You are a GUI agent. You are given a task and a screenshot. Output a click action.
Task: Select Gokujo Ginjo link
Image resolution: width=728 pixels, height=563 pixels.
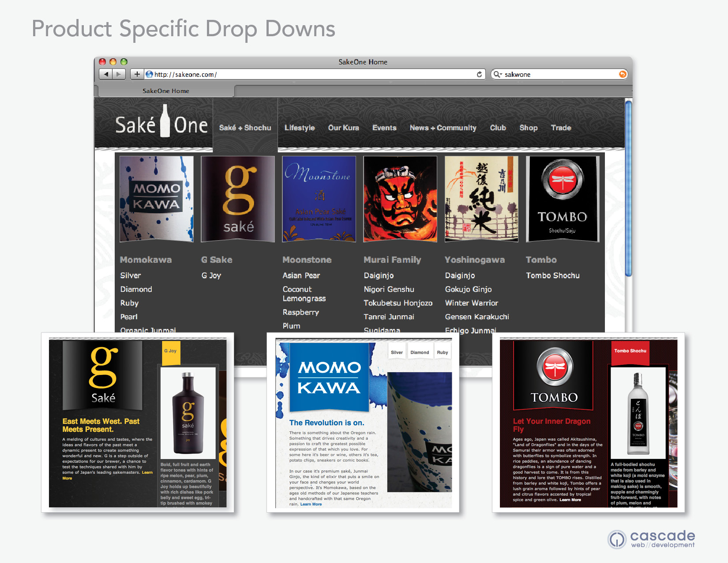469,289
